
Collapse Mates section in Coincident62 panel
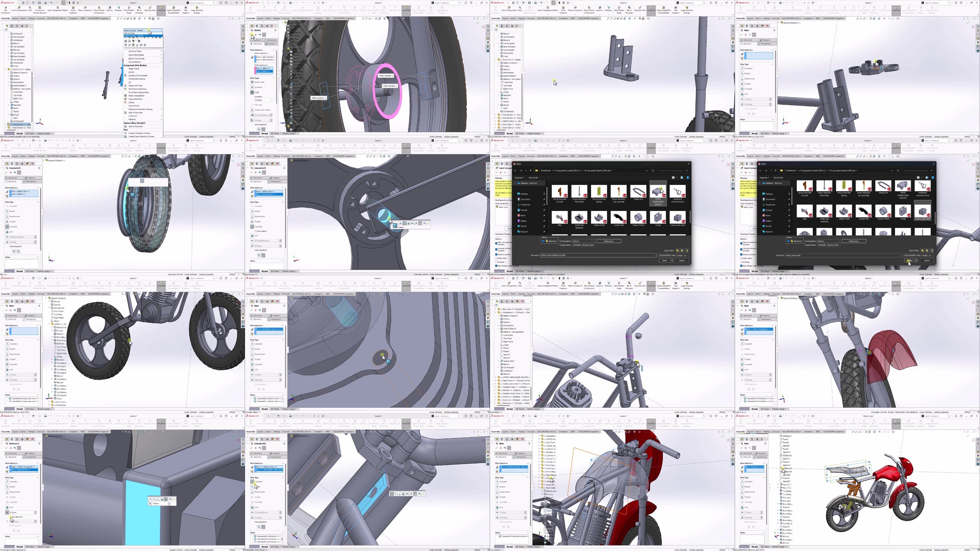283,532
